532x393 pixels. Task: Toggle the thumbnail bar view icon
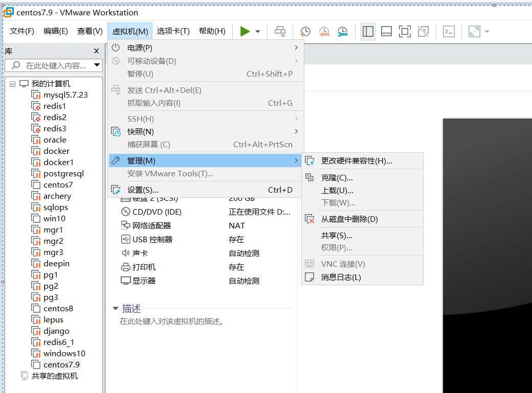(x=386, y=32)
